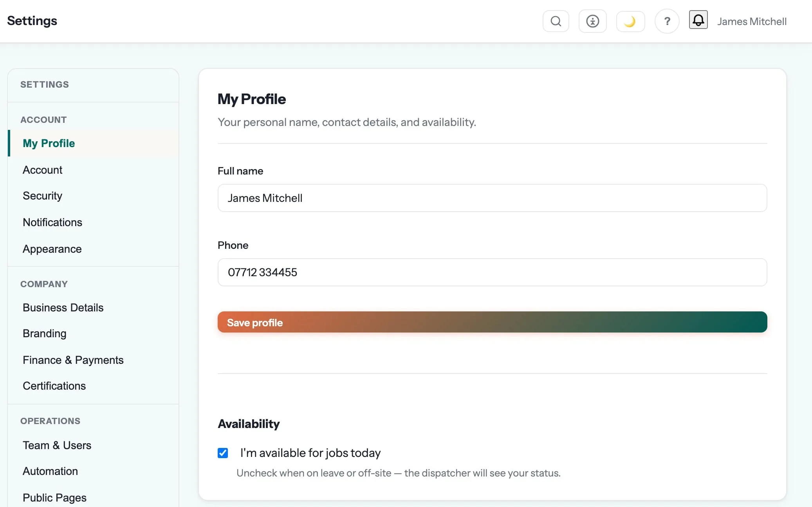Image resolution: width=812 pixels, height=507 pixels.
Task: Click the James Mitchell user name
Action: [x=752, y=22]
